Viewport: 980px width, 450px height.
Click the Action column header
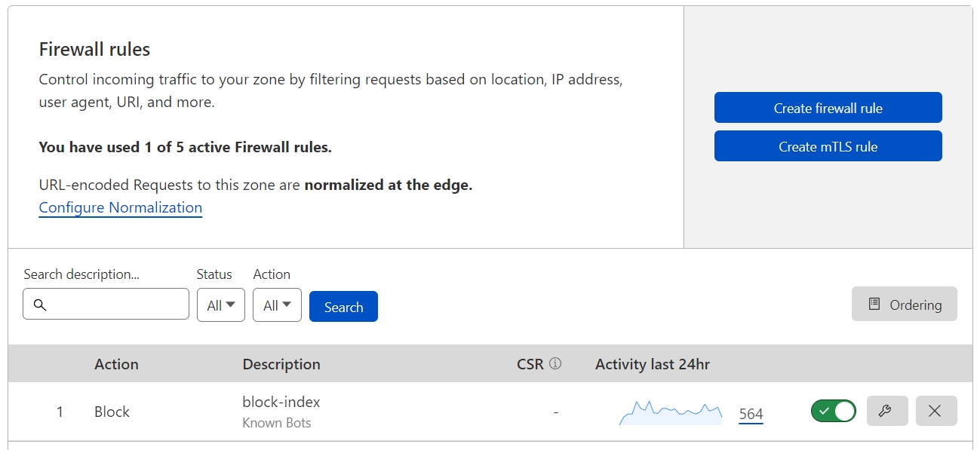116,364
